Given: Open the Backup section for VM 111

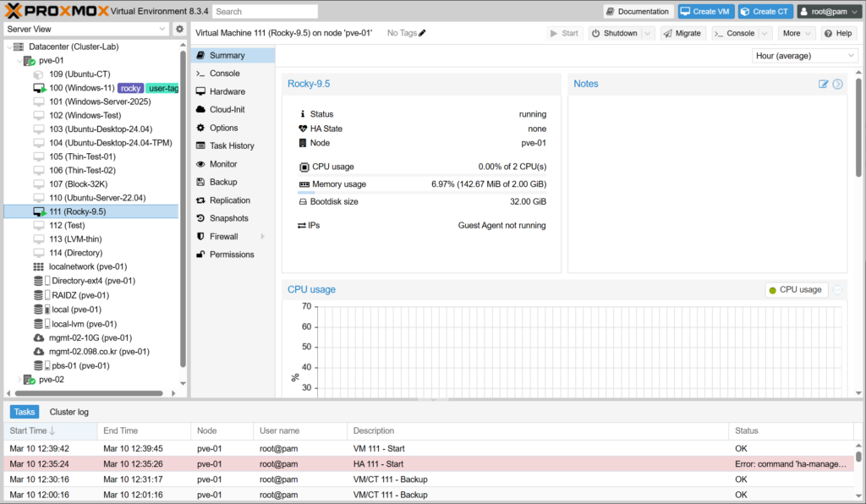Looking at the screenshot, I should [222, 182].
